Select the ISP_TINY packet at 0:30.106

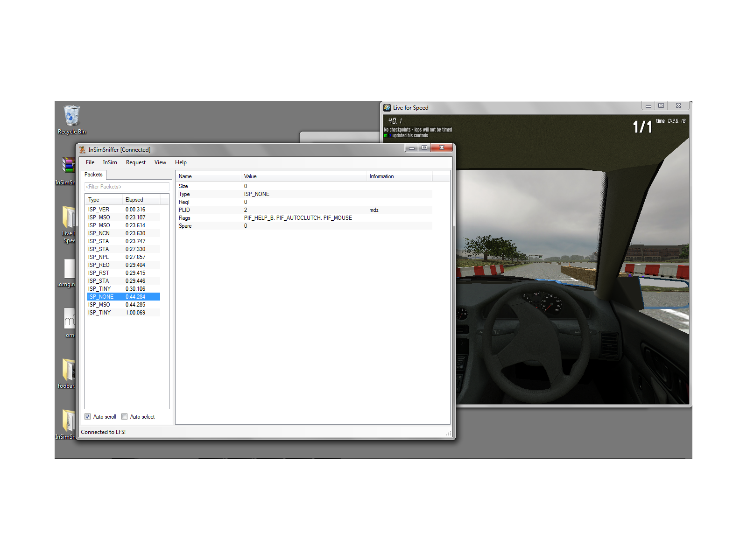coord(123,289)
